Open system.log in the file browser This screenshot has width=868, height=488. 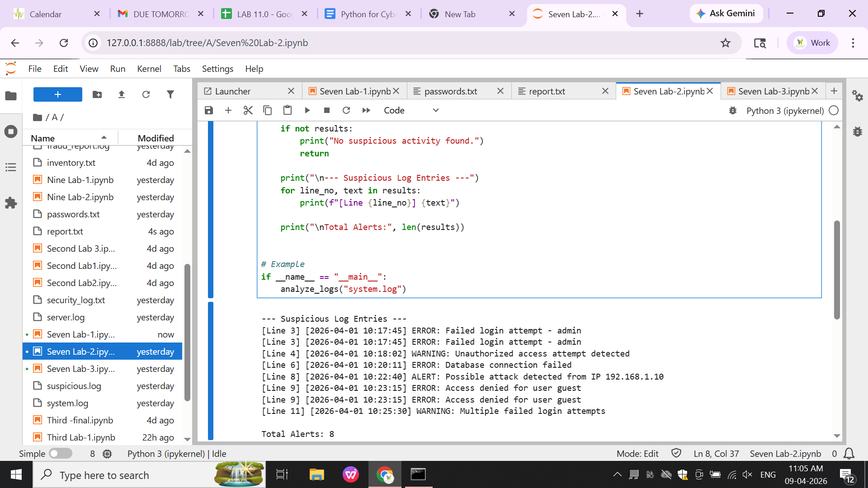(x=68, y=403)
